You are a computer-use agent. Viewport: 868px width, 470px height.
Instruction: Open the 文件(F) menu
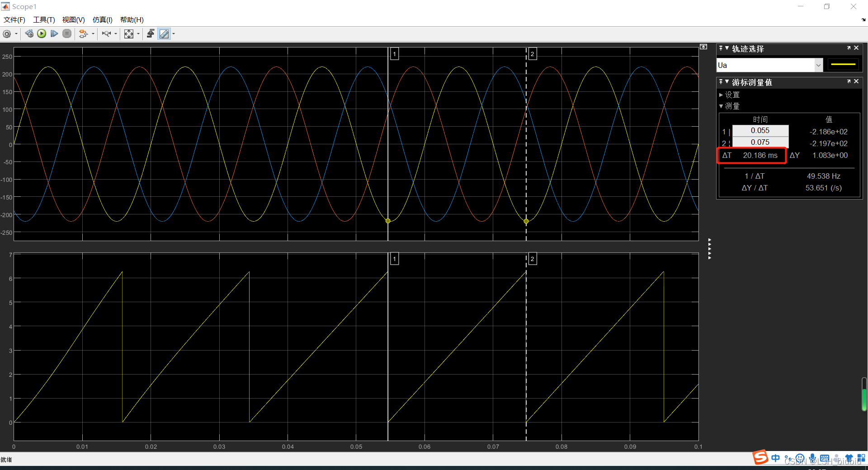14,20
